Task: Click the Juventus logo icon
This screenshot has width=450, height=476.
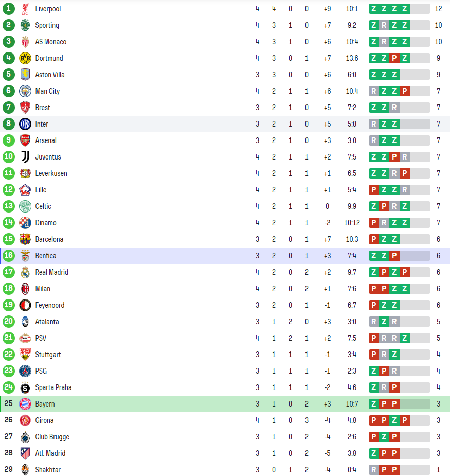Action: [25, 157]
